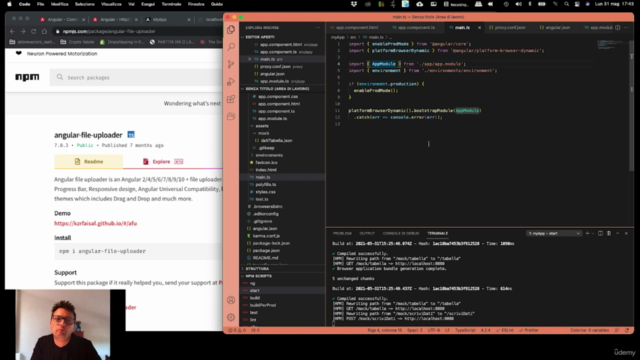Open the terminal selector dropdown myApp - start
Screen dimensions: 640x360
click(553, 233)
